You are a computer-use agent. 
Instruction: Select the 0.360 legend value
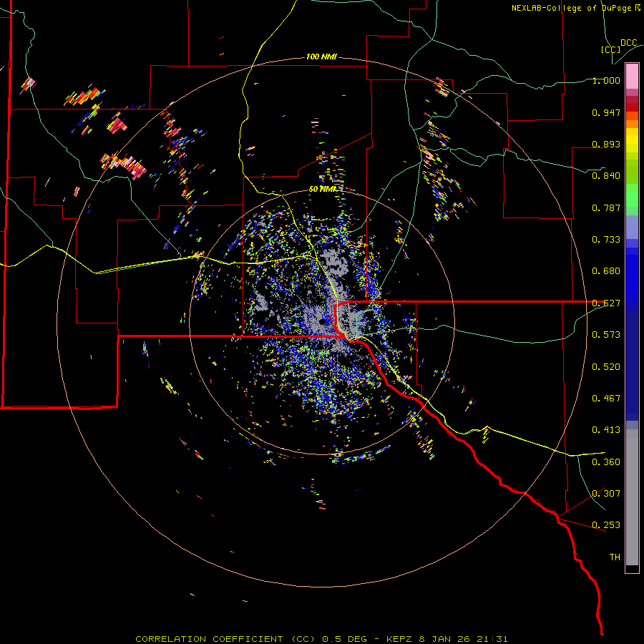tap(606, 462)
